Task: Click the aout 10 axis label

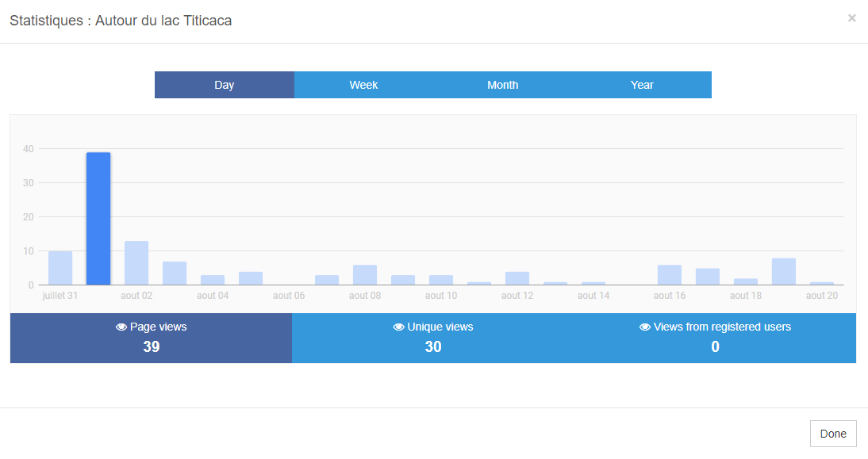Action: pos(441,295)
